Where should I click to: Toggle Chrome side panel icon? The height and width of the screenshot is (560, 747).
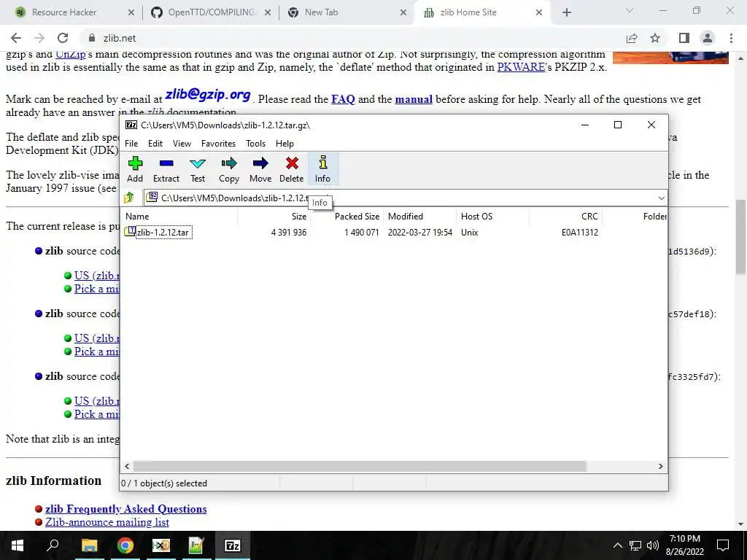[684, 38]
